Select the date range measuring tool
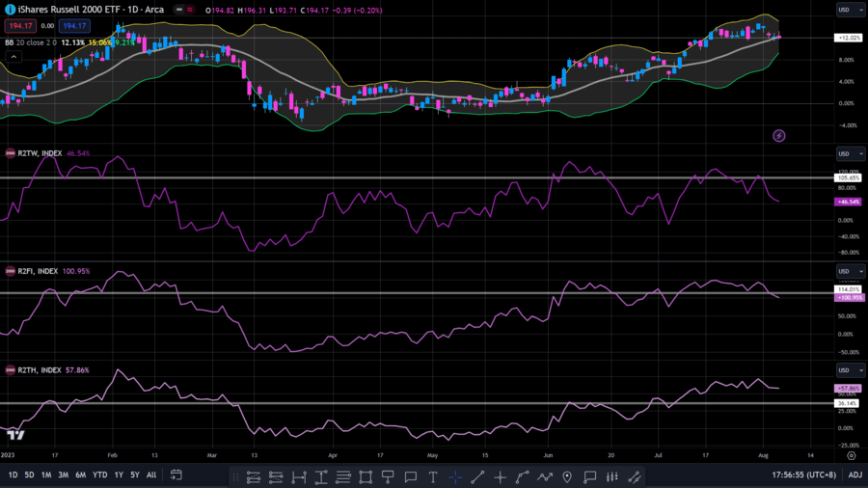 (299, 477)
